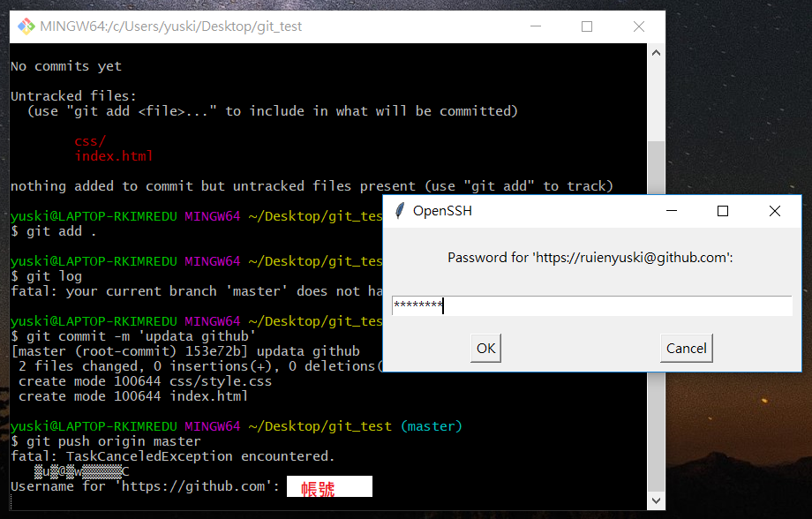812x519 pixels.
Task: Click "Username for 'https://github.com':" prompt
Action: pyautogui.click(x=145, y=486)
